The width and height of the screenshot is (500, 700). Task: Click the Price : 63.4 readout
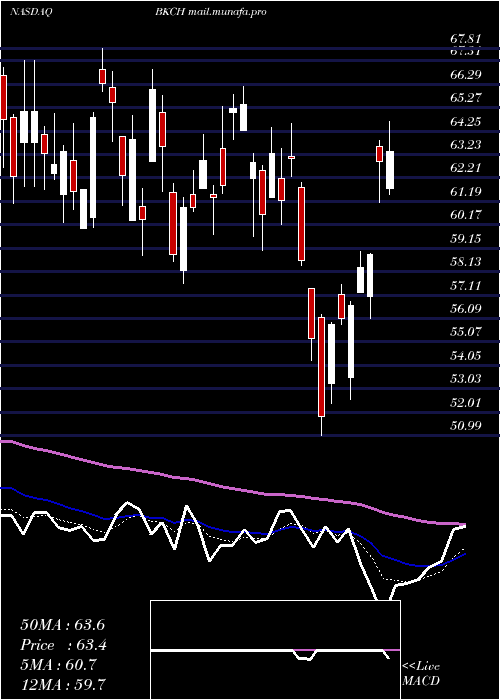pos(63,645)
